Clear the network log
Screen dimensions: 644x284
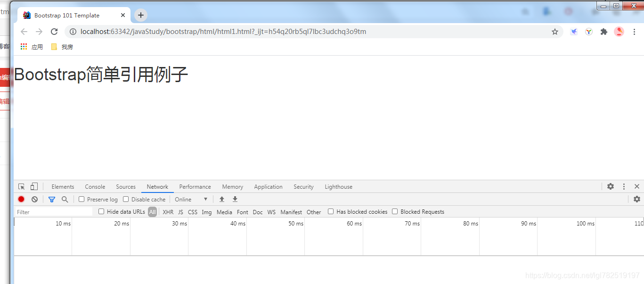[x=34, y=199]
